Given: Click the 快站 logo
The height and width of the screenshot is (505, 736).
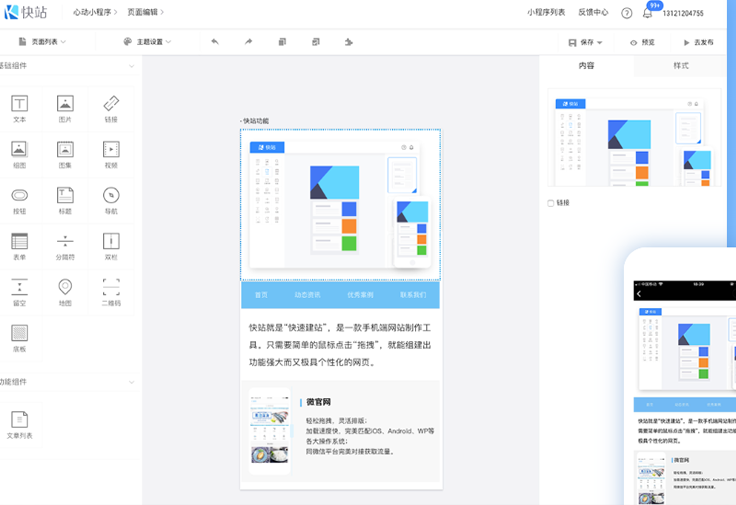Looking at the screenshot, I should coord(25,12).
